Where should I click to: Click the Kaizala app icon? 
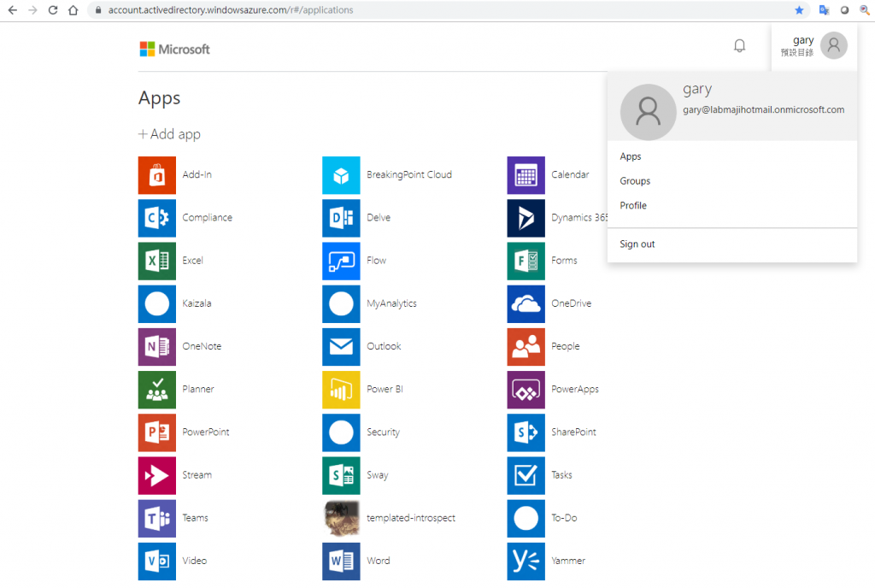pos(157,304)
